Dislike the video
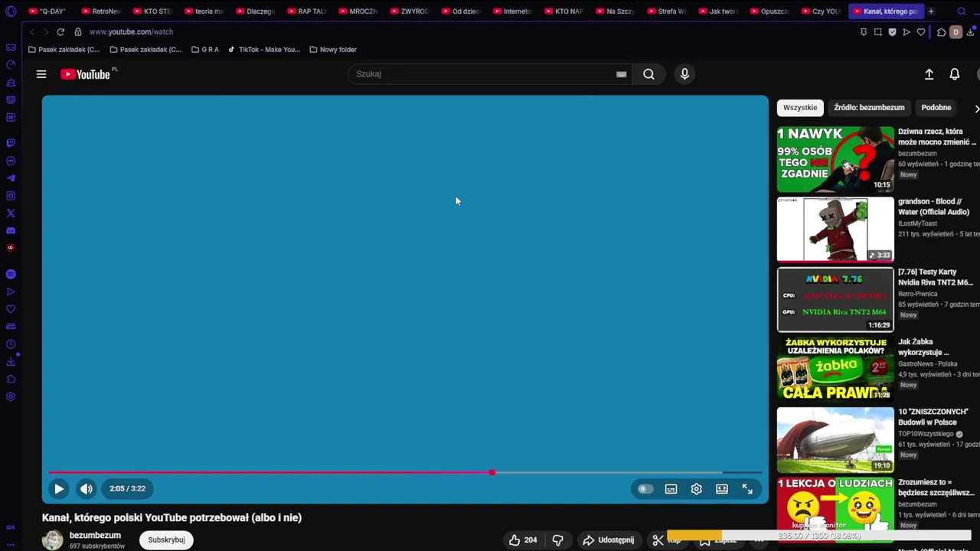 pos(557,540)
